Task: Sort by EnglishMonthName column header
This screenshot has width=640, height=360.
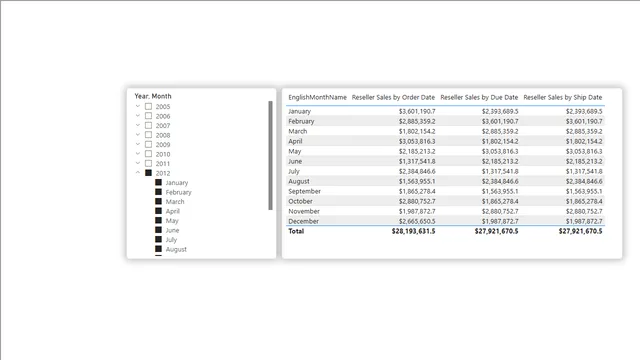Action: [x=317, y=97]
